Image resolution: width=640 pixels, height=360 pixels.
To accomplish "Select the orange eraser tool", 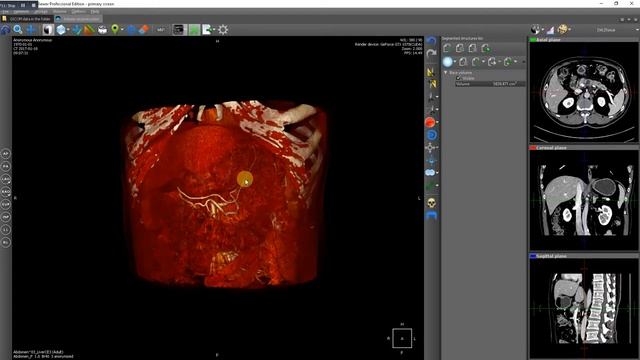I will click(144, 29).
